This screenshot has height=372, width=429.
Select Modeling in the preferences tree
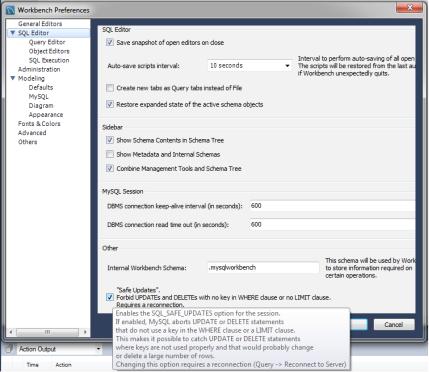[31, 78]
